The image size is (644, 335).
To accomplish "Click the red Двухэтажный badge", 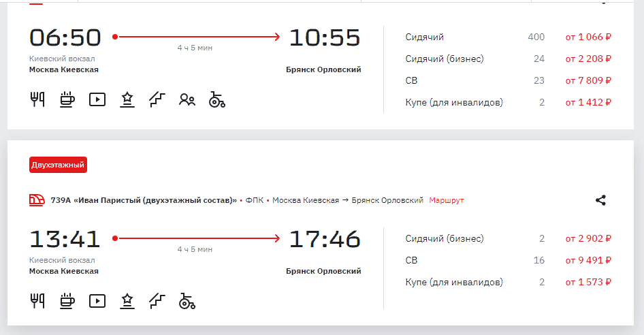I will click(58, 165).
